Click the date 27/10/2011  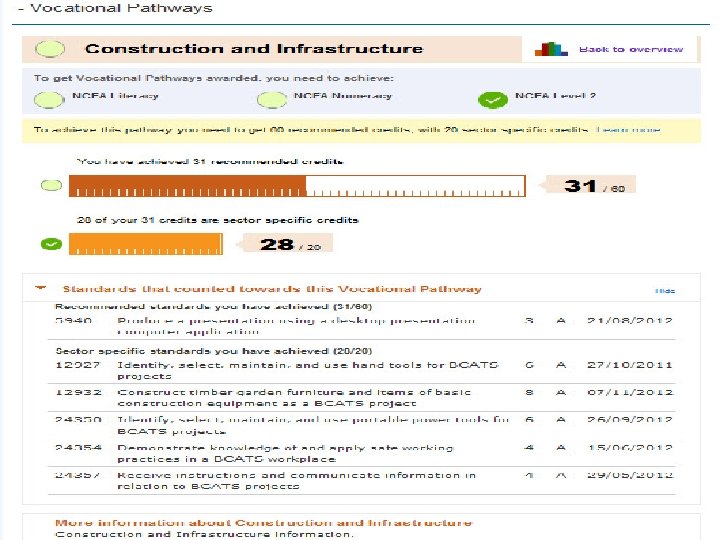[630, 365]
